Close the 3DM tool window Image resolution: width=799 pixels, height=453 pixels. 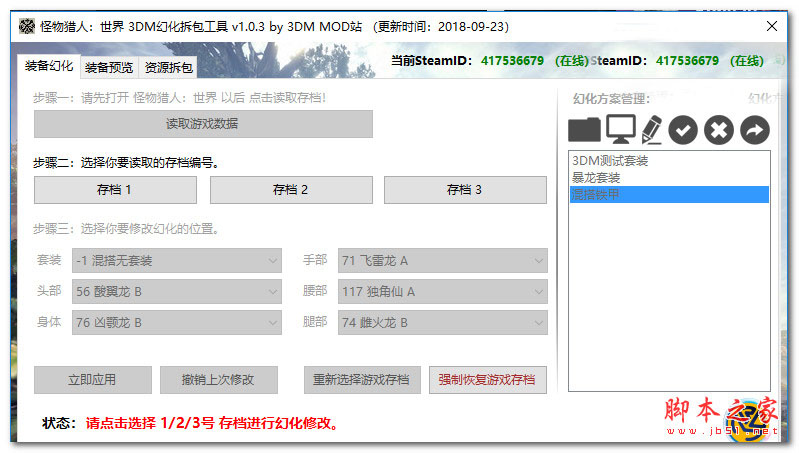(x=772, y=26)
